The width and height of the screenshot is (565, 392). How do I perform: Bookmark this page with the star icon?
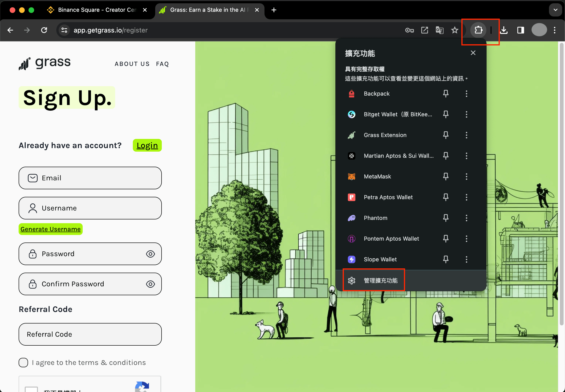pyautogui.click(x=455, y=30)
